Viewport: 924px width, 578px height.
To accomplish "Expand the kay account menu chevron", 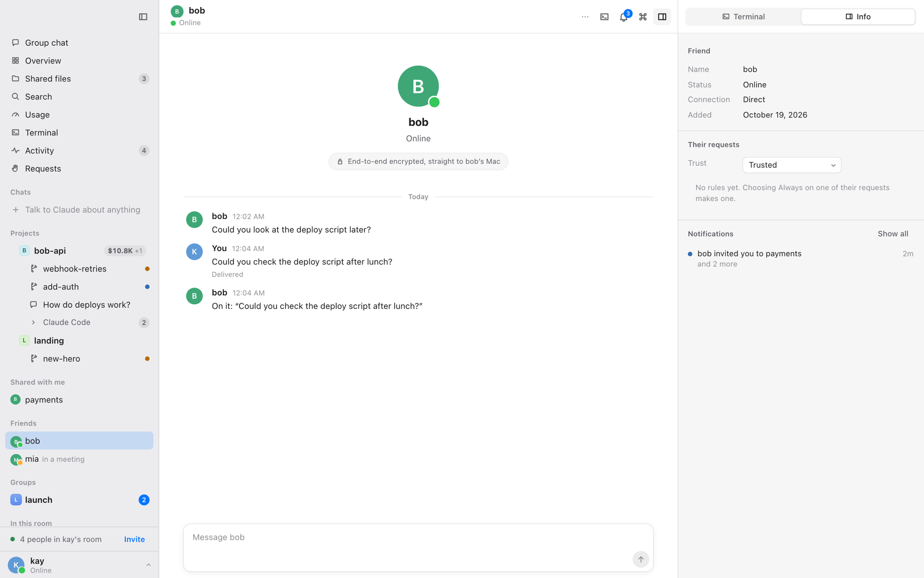I will click(x=148, y=565).
